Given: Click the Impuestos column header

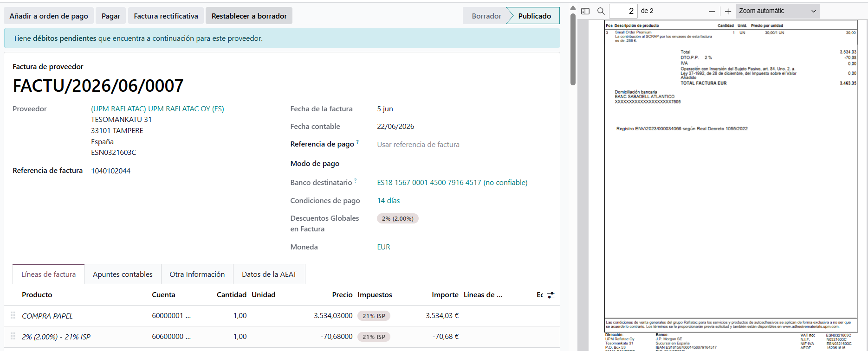Looking at the screenshot, I should coord(375,295).
